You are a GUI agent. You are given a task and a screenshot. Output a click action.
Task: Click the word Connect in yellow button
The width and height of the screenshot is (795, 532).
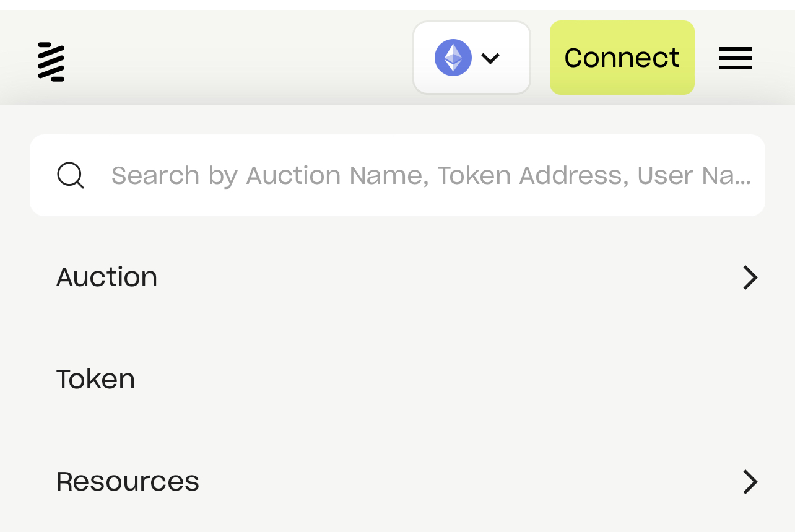(622, 58)
